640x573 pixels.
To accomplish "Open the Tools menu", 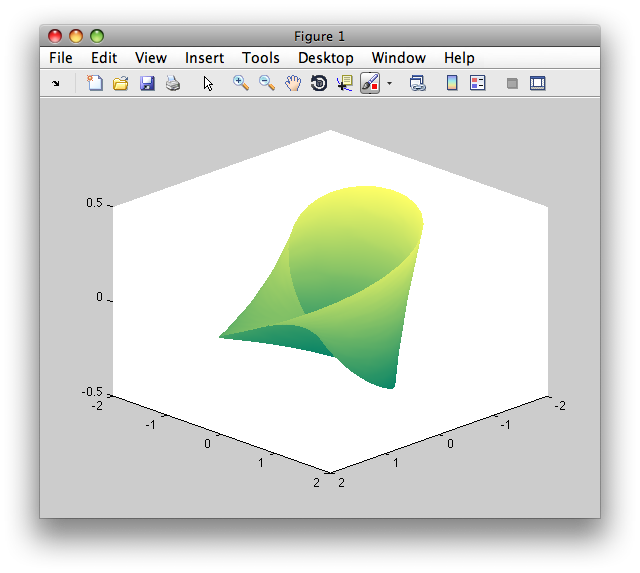I will click(261, 58).
